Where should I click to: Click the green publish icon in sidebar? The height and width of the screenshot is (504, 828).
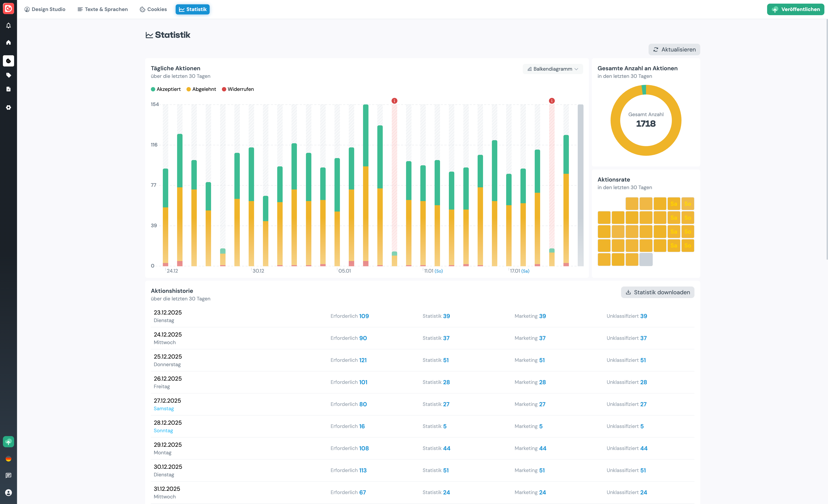8,441
